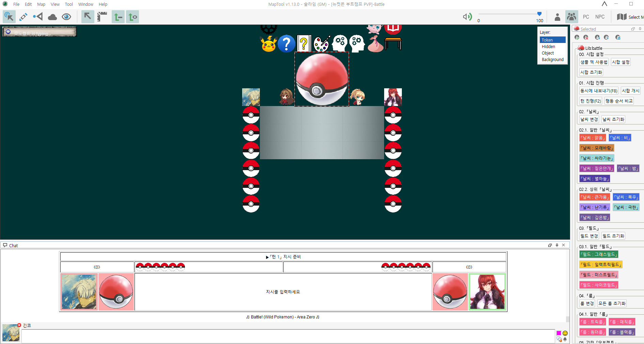Select the Hidden layer in Layer list
This screenshot has height=344, width=644.
coord(548,46)
